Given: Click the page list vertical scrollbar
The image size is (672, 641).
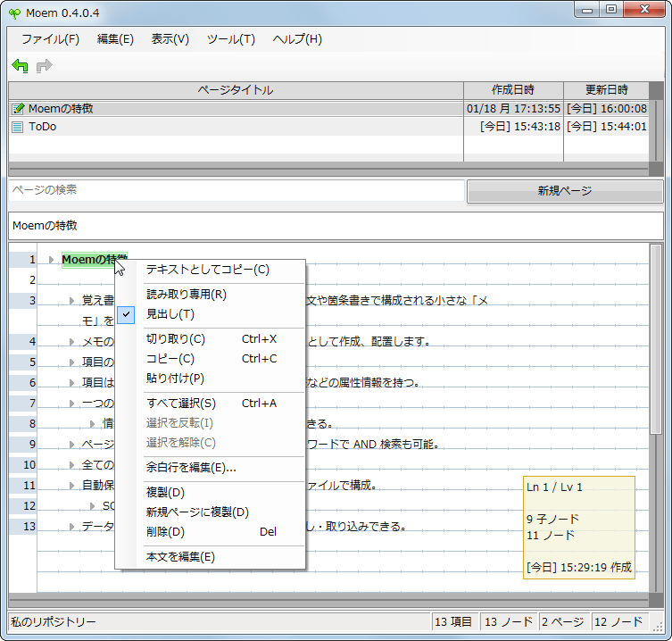Looking at the screenshot, I should click(656, 130).
